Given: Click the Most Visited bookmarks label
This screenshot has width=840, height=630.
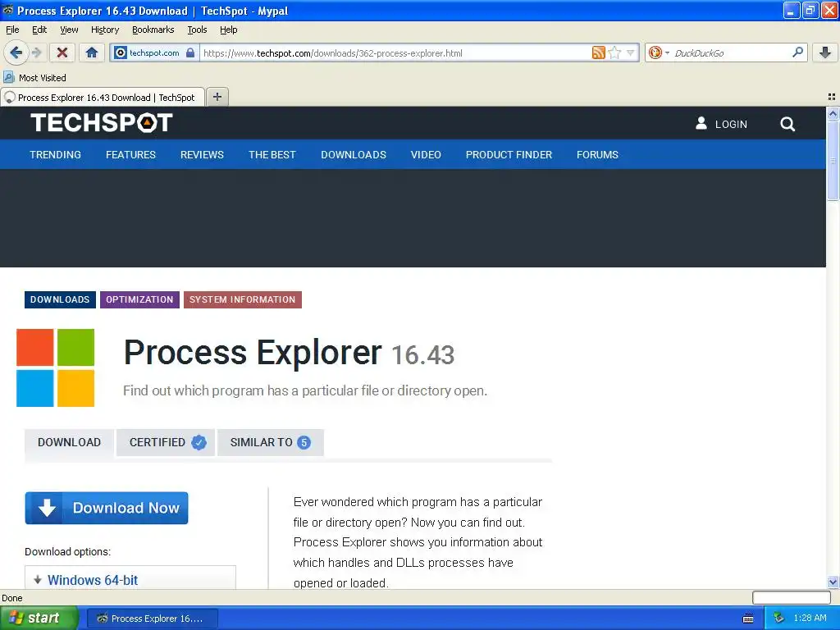Looking at the screenshot, I should click(x=43, y=78).
